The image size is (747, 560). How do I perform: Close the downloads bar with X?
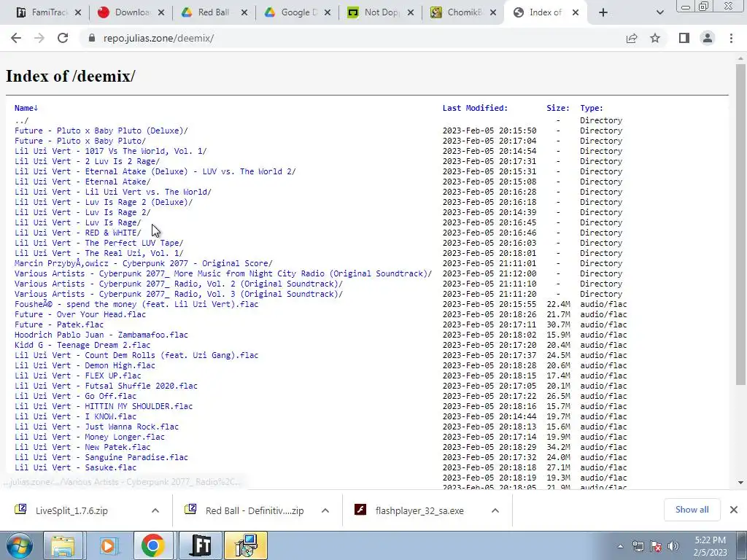coord(734,510)
